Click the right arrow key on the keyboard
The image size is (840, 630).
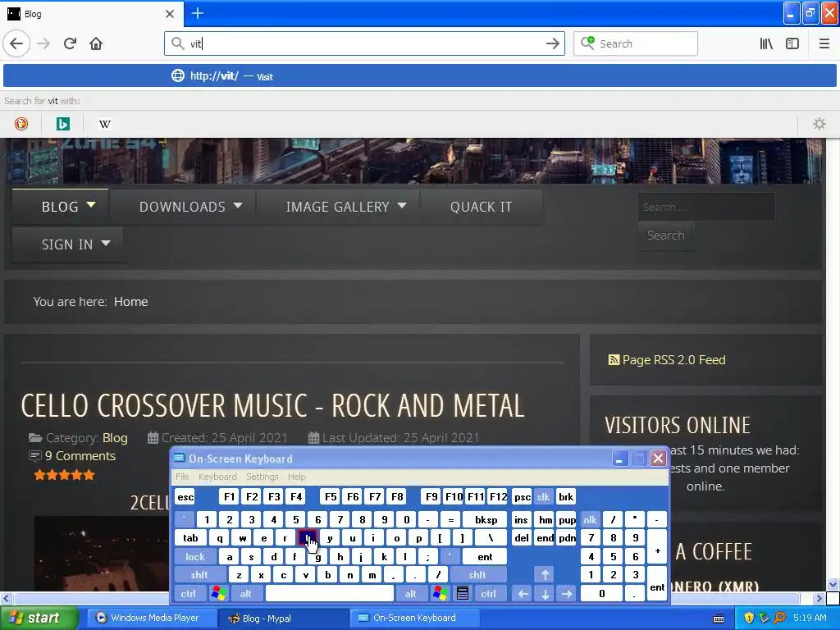tap(566, 594)
